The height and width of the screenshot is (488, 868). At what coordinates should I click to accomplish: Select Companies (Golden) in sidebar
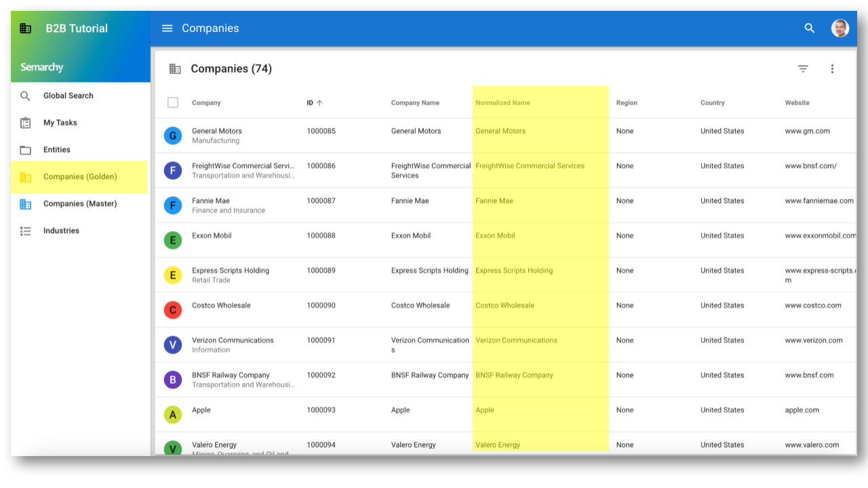[x=81, y=177]
